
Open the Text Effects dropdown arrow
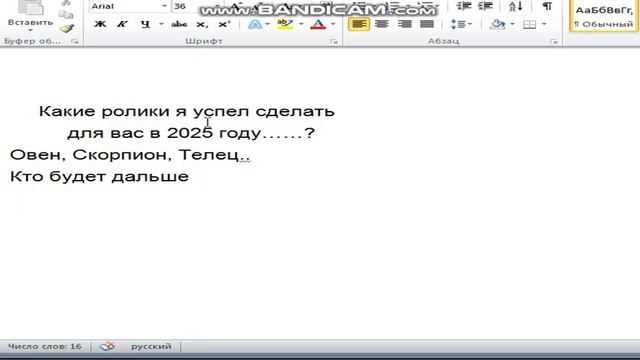267,24
